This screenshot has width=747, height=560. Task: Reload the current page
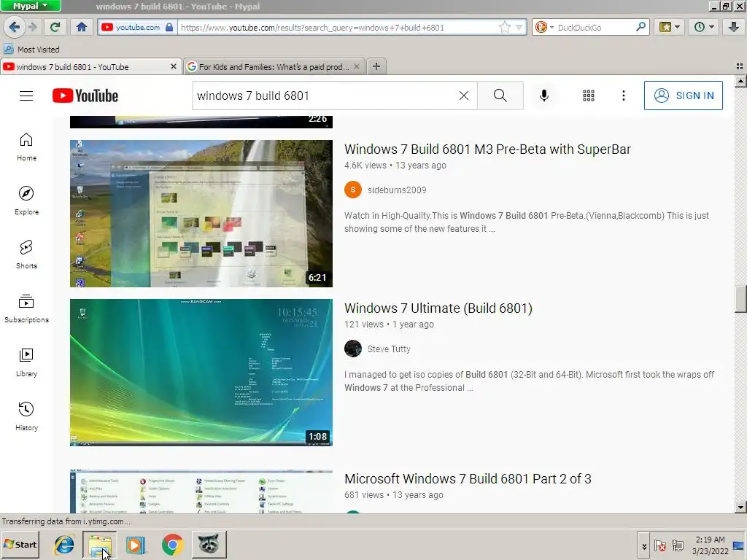click(x=55, y=27)
